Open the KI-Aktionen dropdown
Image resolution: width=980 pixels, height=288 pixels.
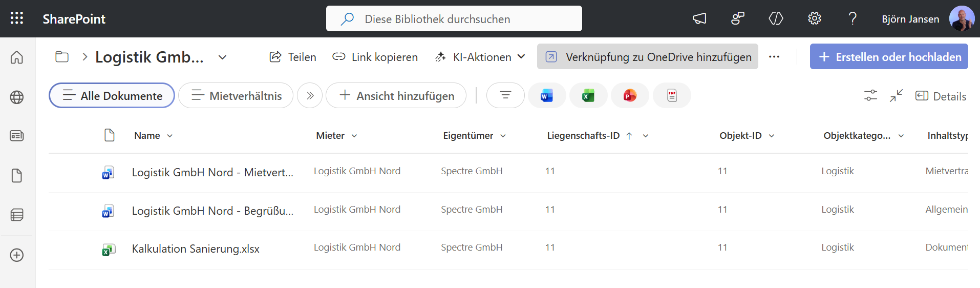tap(480, 57)
